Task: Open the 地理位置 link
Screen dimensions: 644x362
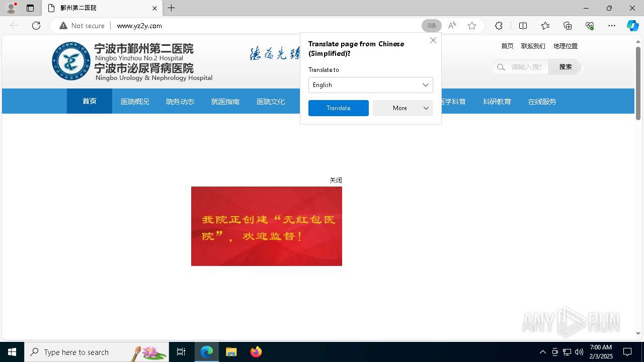Action: point(566,46)
